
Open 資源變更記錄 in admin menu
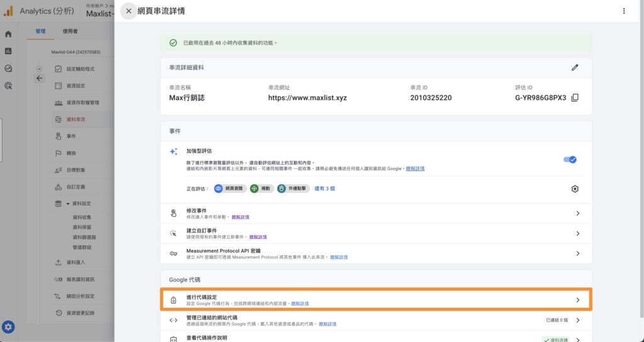tap(80, 313)
